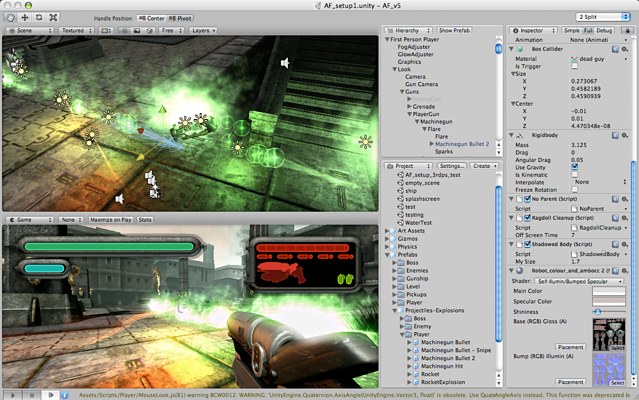Select the Move transform tool
This screenshot has height=400, width=639.
(x=24, y=18)
